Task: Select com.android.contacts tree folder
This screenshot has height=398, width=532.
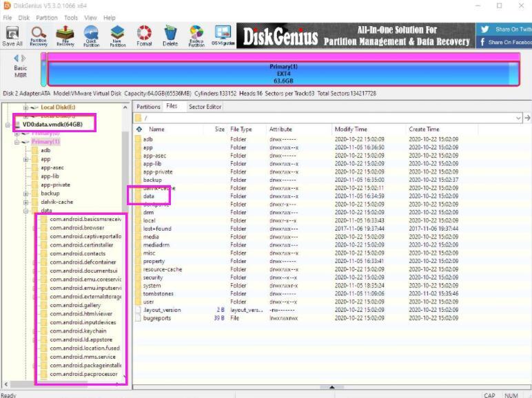Action: 78,253
